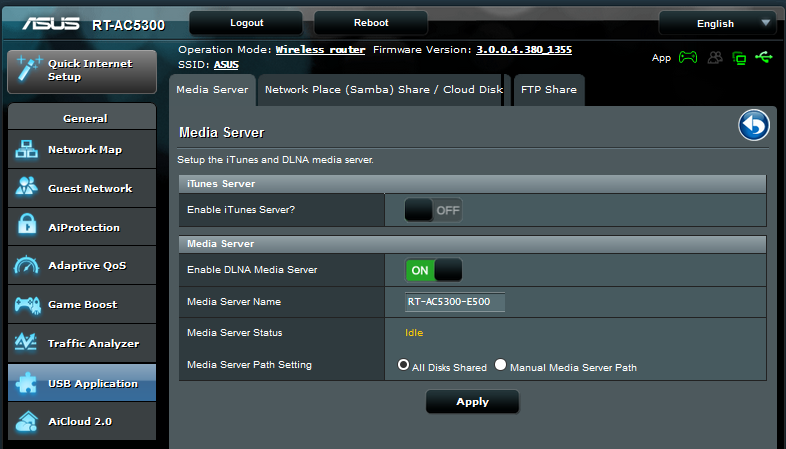Click the firmware version link
The width and height of the screenshot is (786, 449).
[x=524, y=50]
